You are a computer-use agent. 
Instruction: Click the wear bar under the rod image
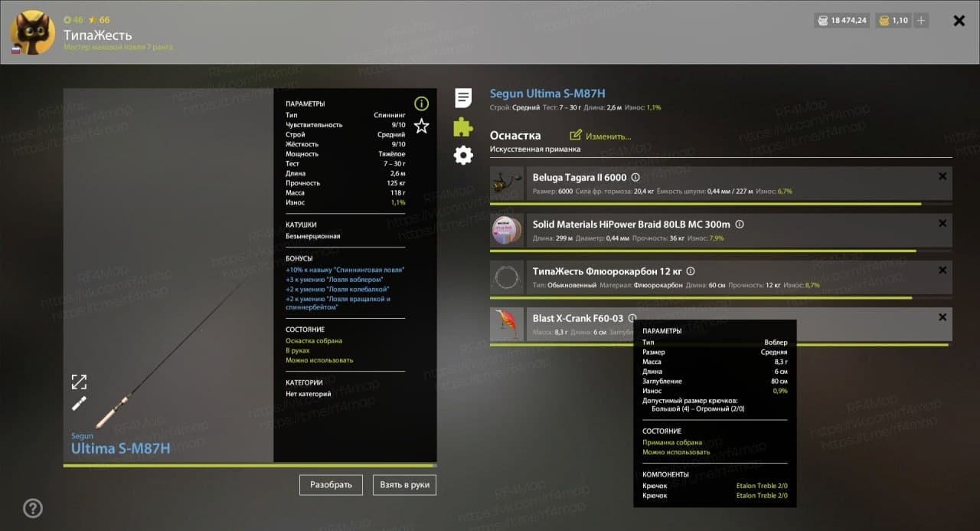[250, 465]
